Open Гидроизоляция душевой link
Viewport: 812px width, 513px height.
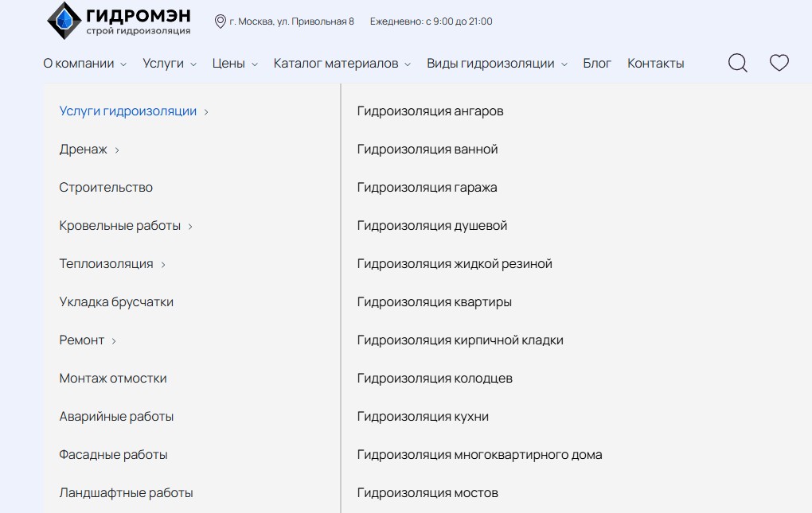coord(432,226)
